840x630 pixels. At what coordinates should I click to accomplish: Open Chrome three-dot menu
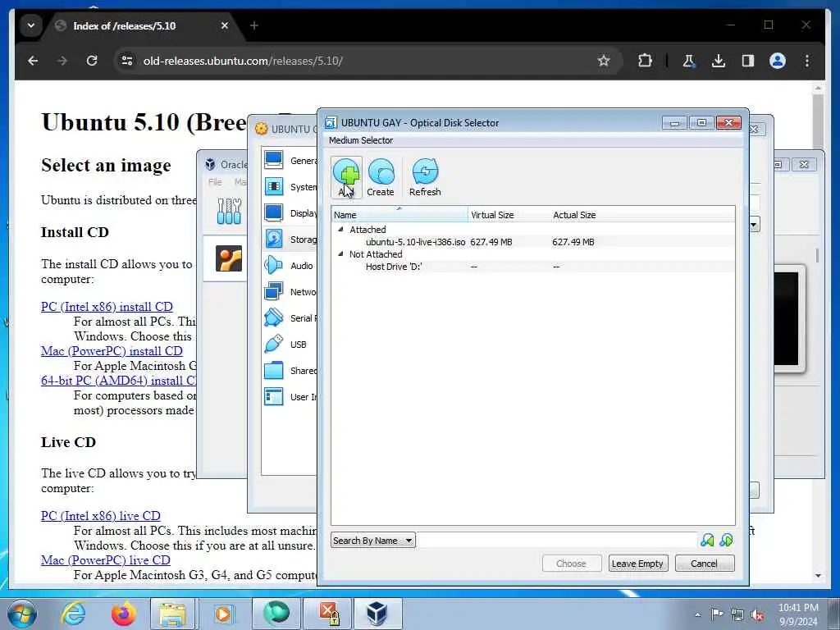(807, 61)
